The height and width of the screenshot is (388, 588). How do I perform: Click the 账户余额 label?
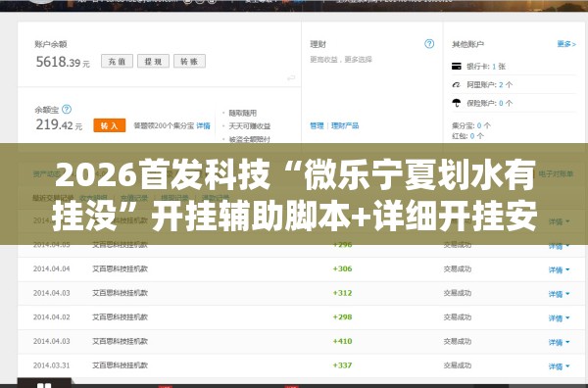(51, 44)
